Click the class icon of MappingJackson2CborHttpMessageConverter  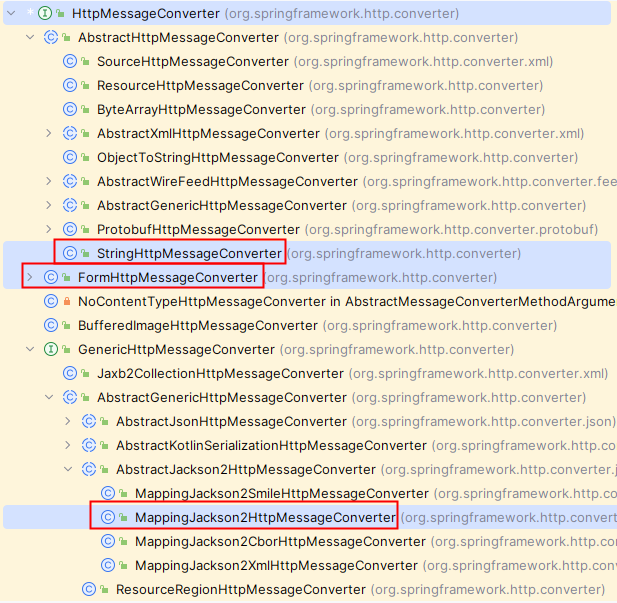(x=108, y=542)
